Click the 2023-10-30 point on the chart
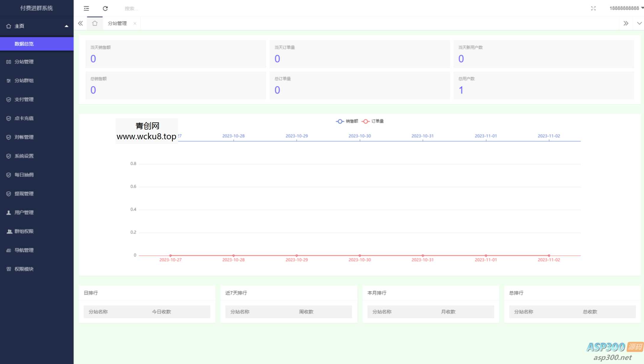The height and width of the screenshot is (364, 644). point(360,255)
